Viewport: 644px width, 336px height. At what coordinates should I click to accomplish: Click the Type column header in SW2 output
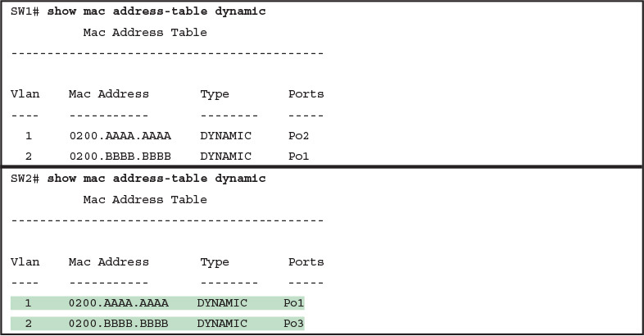pyautogui.click(x=215, y=262)
